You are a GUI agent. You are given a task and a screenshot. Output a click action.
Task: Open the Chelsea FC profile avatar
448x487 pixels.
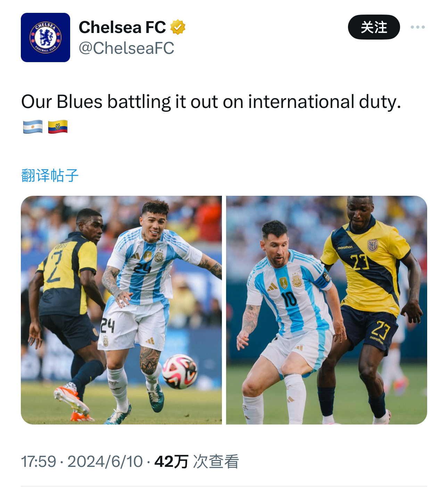(x=45, y=37)
